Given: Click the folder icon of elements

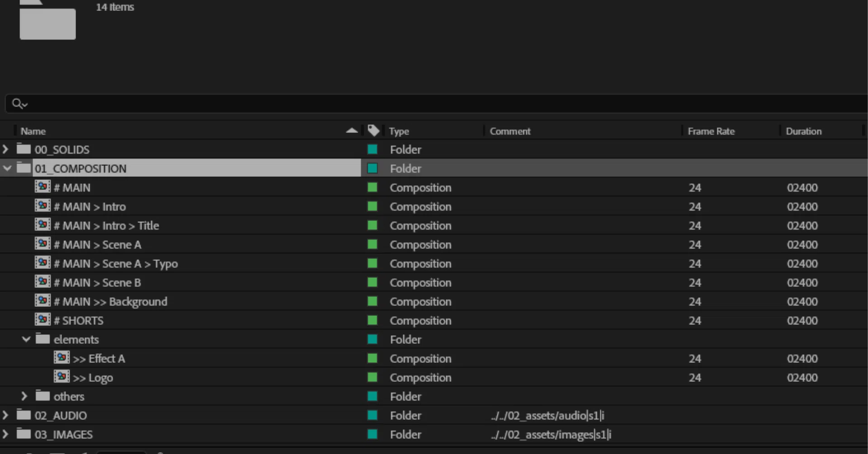Looking at the screenshot, I should pyautogui.click(x=42, y=339).
